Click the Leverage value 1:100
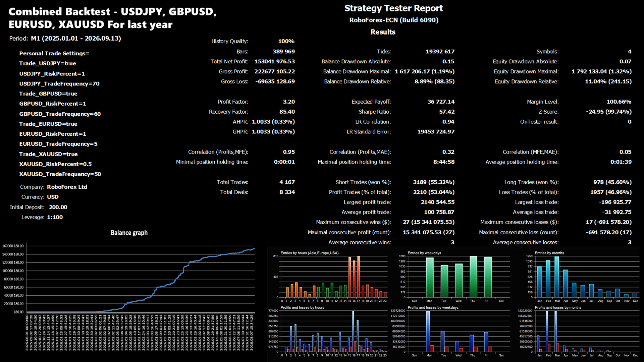Viewport: 644px width, 362px height. point(55,217)
